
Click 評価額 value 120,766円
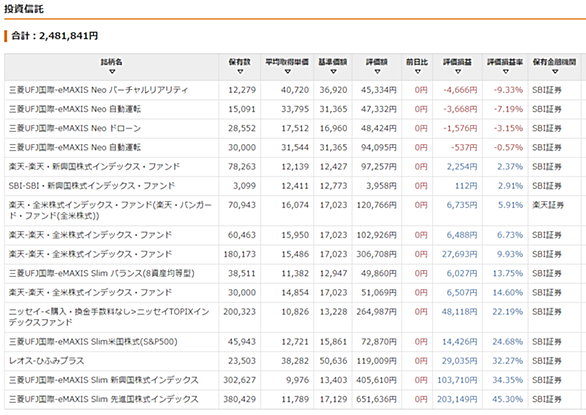coord(376,205)
